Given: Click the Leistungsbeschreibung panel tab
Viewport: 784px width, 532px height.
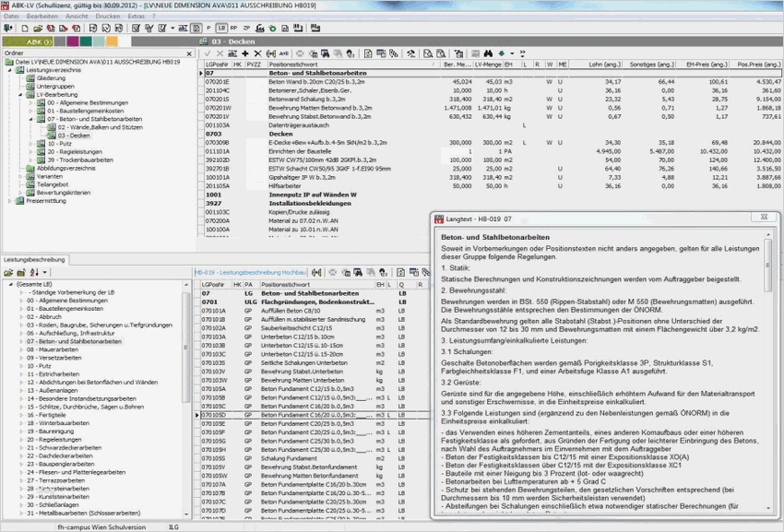Looking at the screenshot, I should pos(34,260).
